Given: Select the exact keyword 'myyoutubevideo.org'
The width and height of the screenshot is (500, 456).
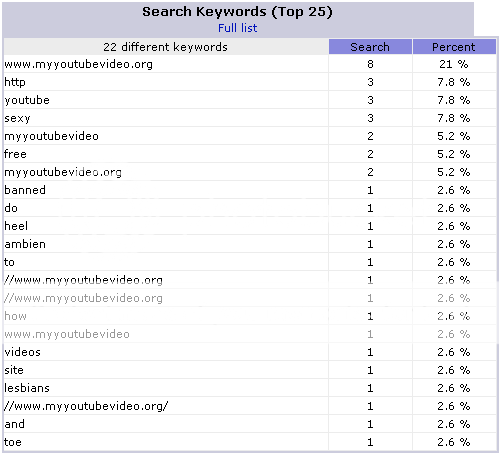Looking at the screenshot, I should 63,172.
